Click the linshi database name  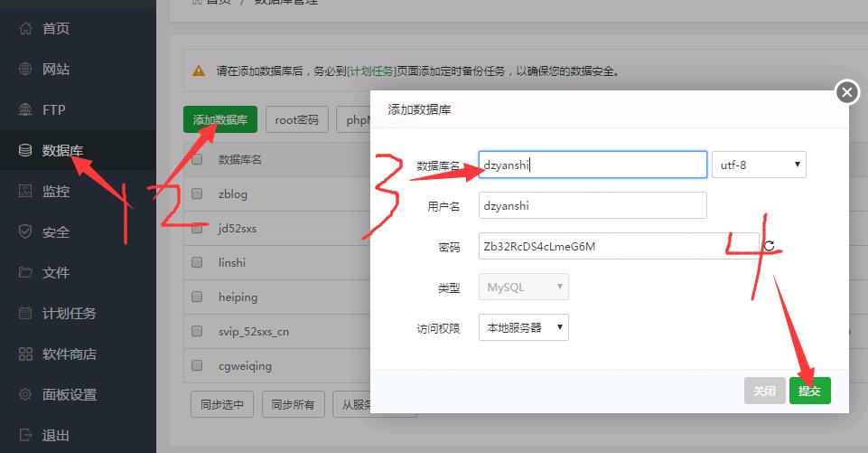pos(232,262)
